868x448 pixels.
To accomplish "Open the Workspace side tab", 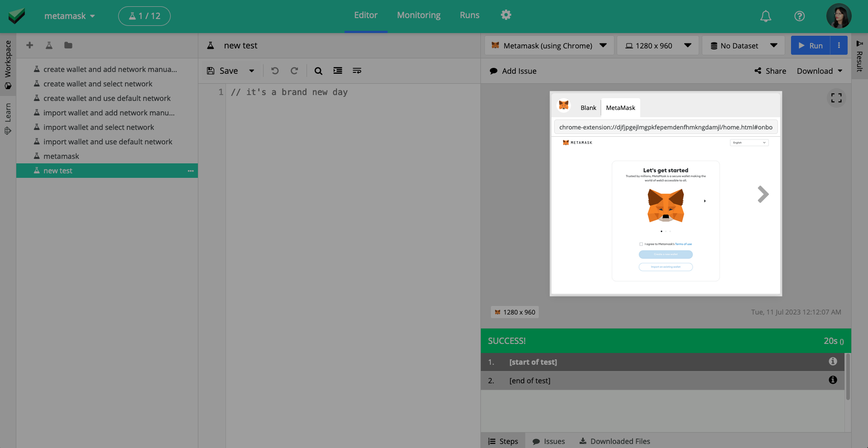I will click(8, 64).
